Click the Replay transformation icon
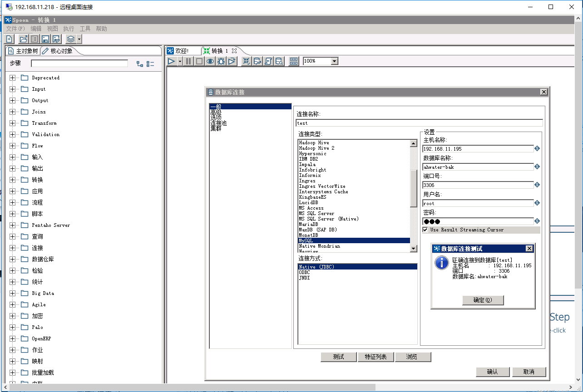 [x=232, y=61]
